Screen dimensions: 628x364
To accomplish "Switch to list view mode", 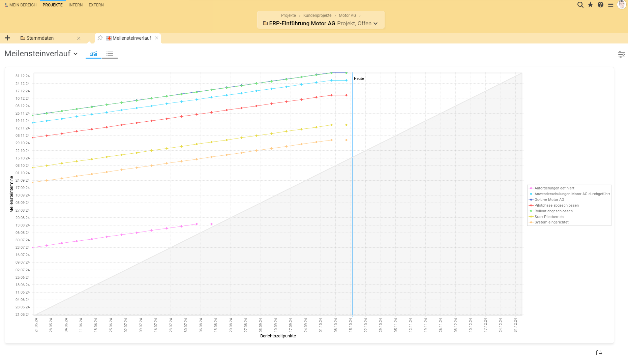I will click(110, 54).
